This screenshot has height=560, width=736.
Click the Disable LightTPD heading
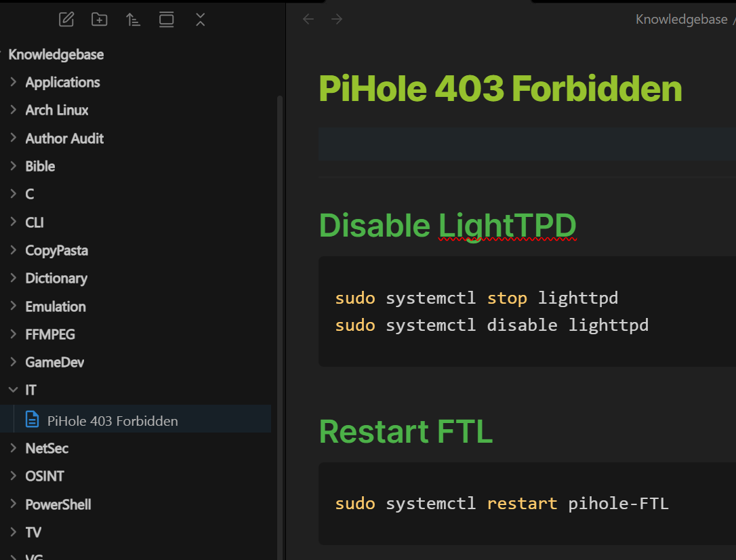(x=447, y=226)
